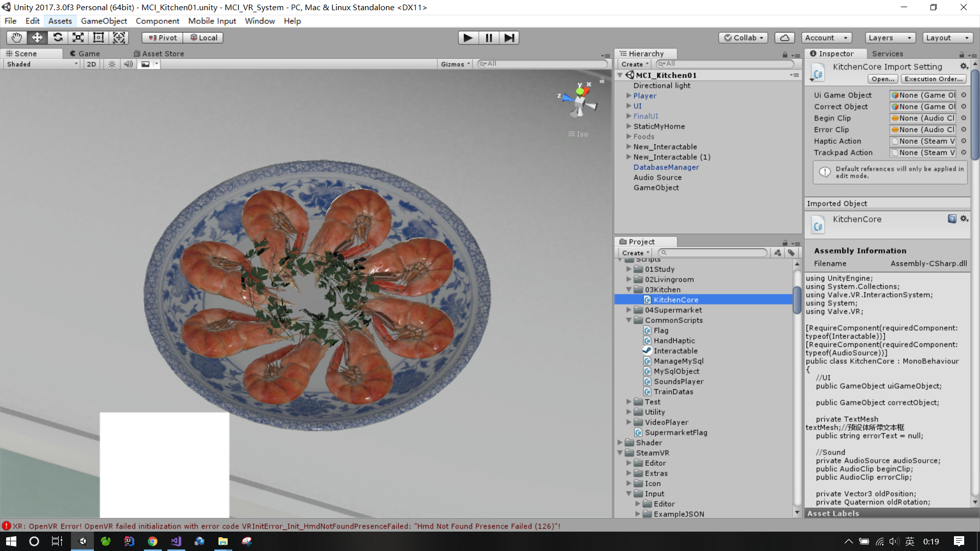The image size is (980, 551).
Task: Expand the SteamVR project folder
Action: [620, 453]
